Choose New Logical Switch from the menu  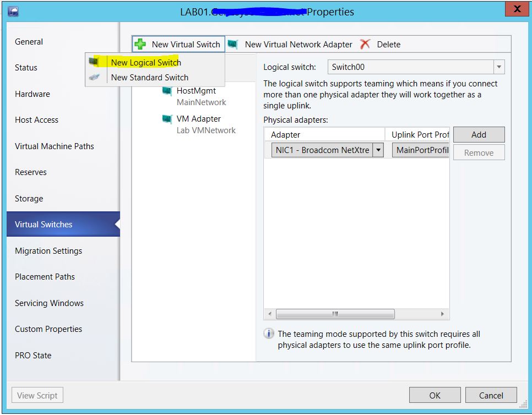145,62
